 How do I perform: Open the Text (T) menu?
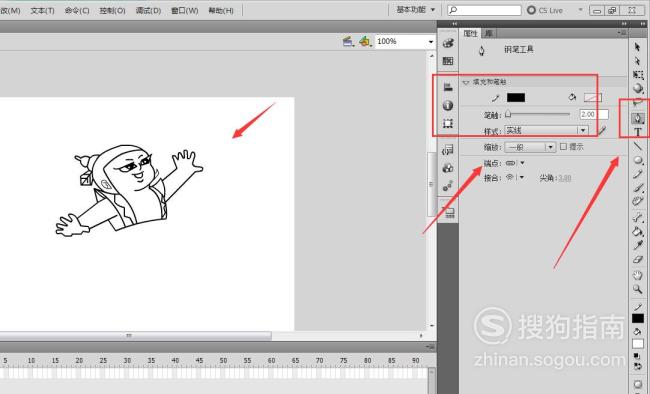tap(42, 10)
